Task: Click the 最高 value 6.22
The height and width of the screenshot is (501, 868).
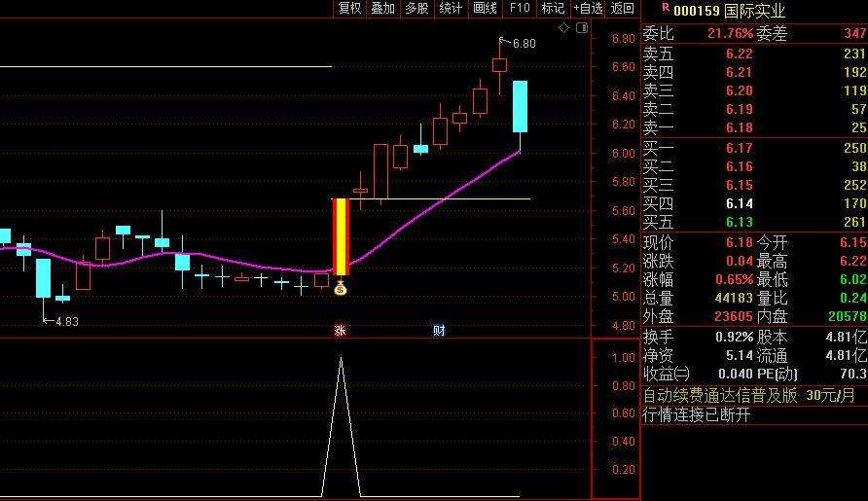Action: tap(853, 262)
